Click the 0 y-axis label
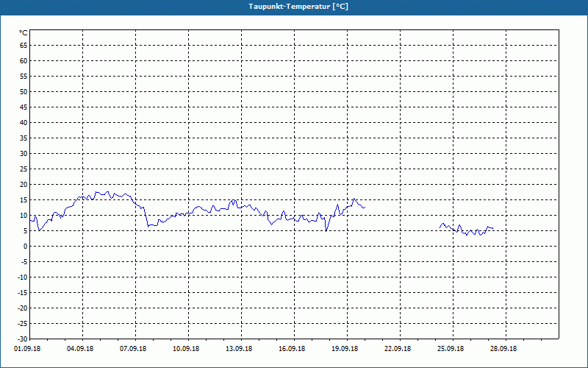The height and width of the screenshot is (368, 588). click(26, 247)
